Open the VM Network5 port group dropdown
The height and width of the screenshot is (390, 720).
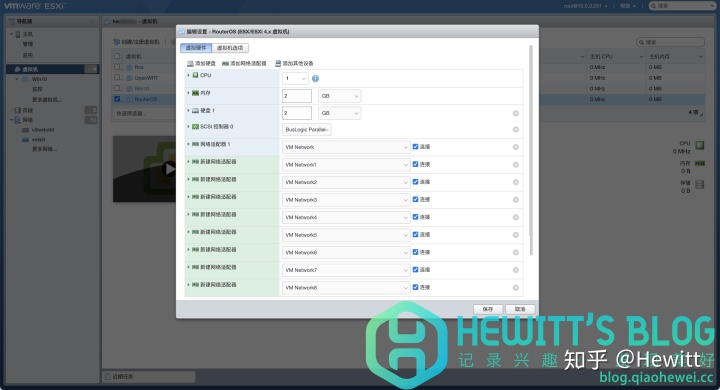coord(346,235)
